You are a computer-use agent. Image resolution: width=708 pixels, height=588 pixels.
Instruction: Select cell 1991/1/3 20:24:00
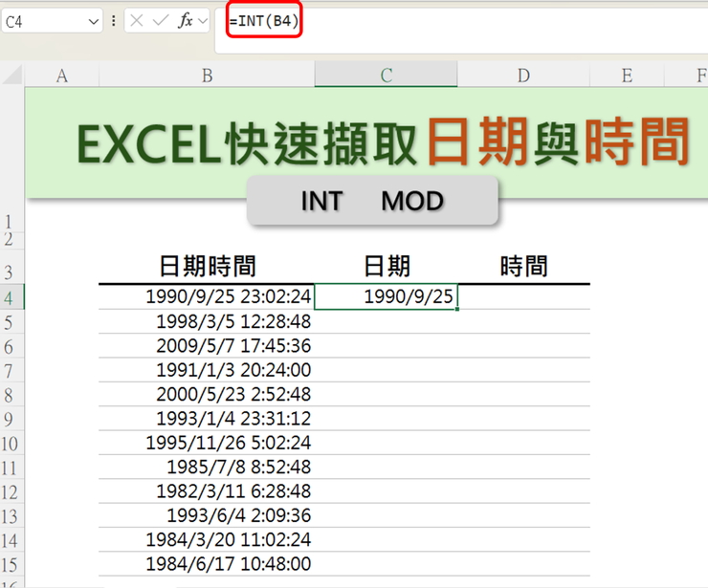coord(207,370)
